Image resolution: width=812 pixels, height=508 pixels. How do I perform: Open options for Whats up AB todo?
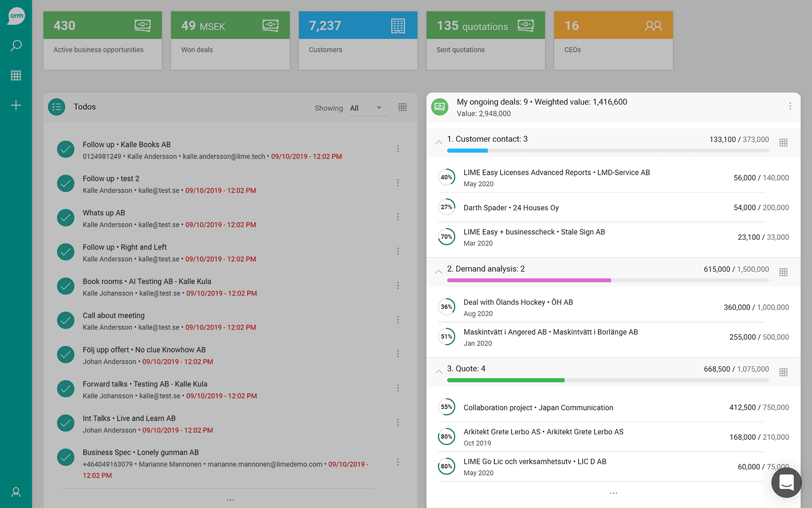tap(398, 217)
